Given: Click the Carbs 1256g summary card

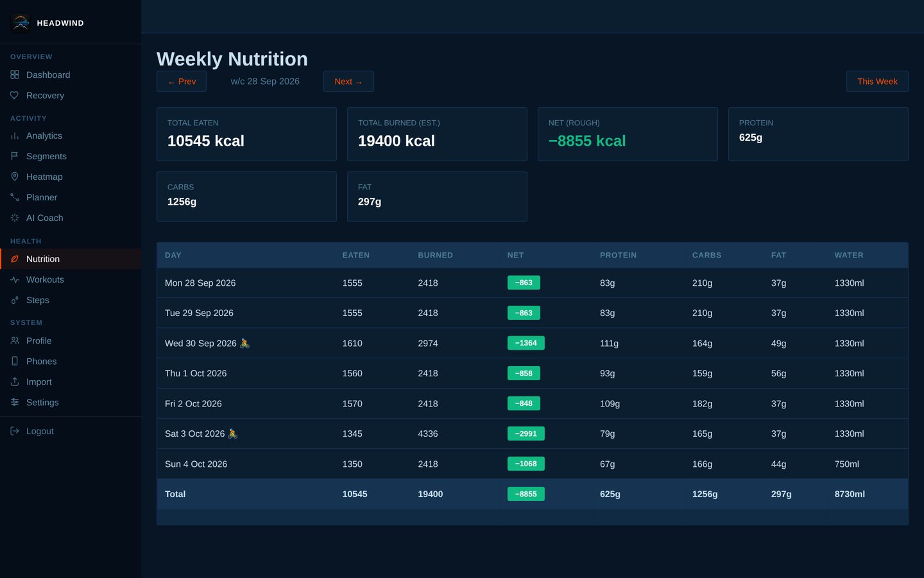Looking at the screenshot, I should (x=246, y=197).
